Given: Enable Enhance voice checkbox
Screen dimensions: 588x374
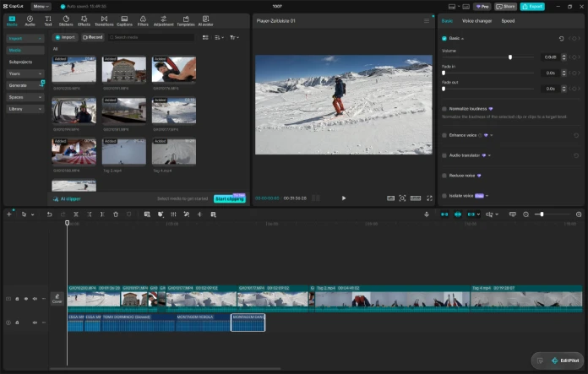Looking at the screenshot, I should pyautogui.click(x=444, y=135).
